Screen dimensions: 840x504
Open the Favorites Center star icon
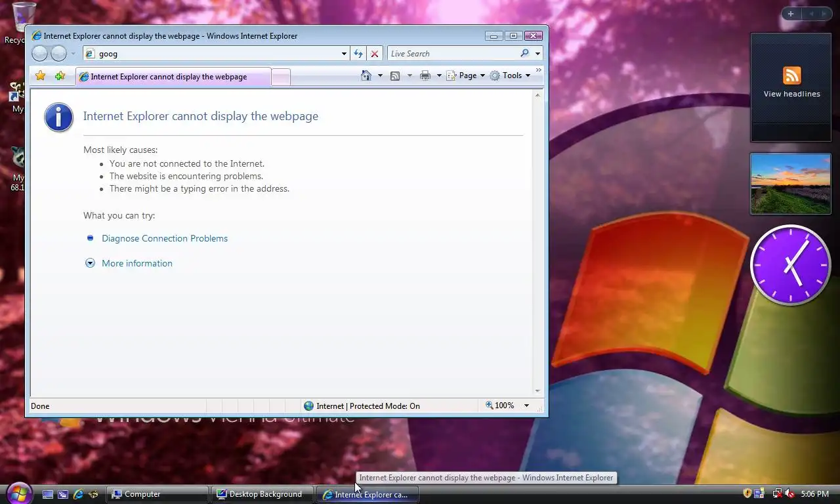coord(40,76)
